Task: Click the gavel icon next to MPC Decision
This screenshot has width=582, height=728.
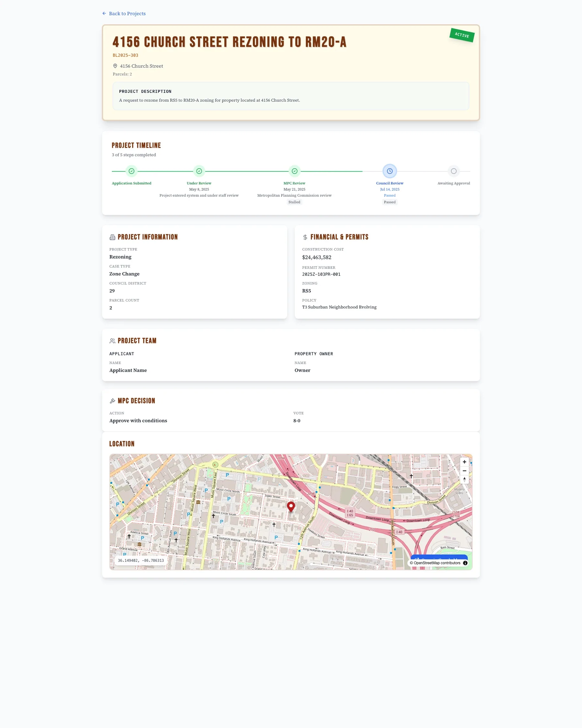Action: pos(112,401)
